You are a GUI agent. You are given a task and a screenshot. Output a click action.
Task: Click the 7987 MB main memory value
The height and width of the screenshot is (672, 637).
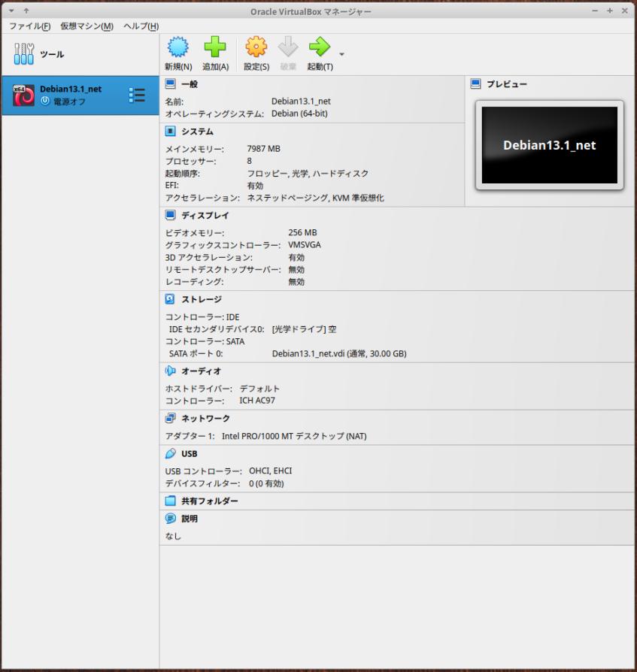264,148
